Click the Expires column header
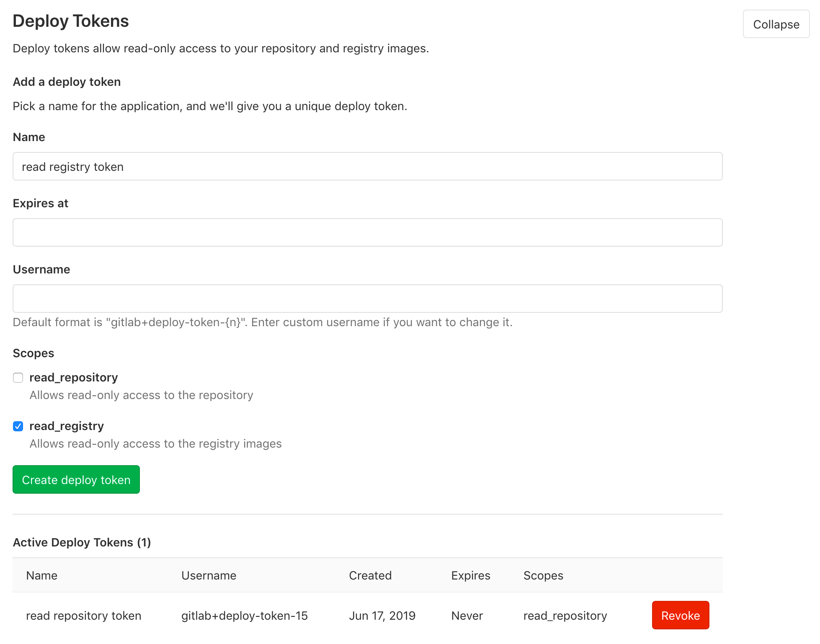This screenshot has height=644, width=820. pos(470,575)
